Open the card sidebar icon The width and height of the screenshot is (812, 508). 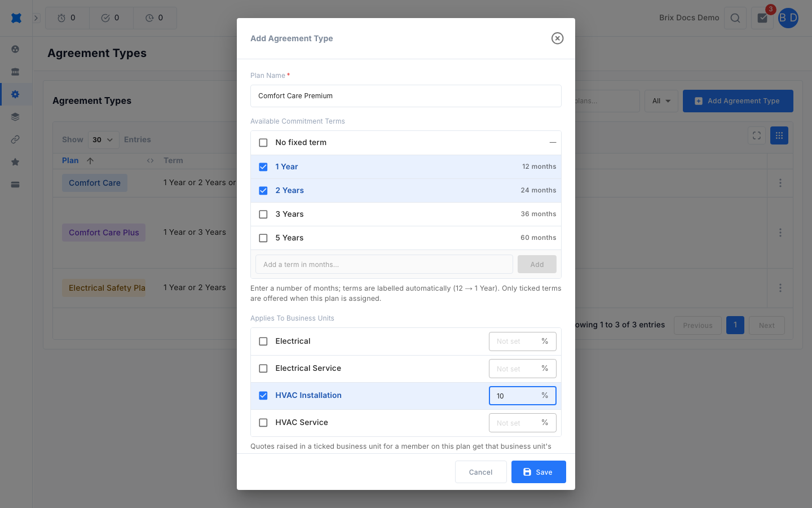15,185
